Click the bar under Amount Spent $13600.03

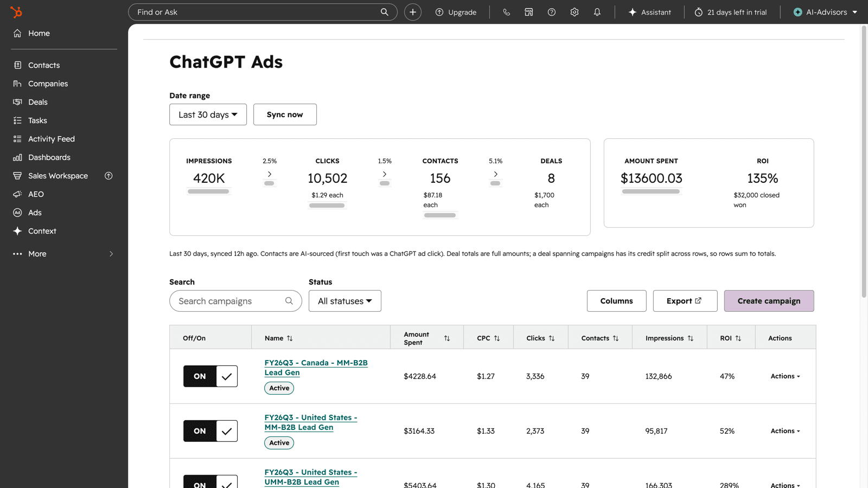[651, 191]
